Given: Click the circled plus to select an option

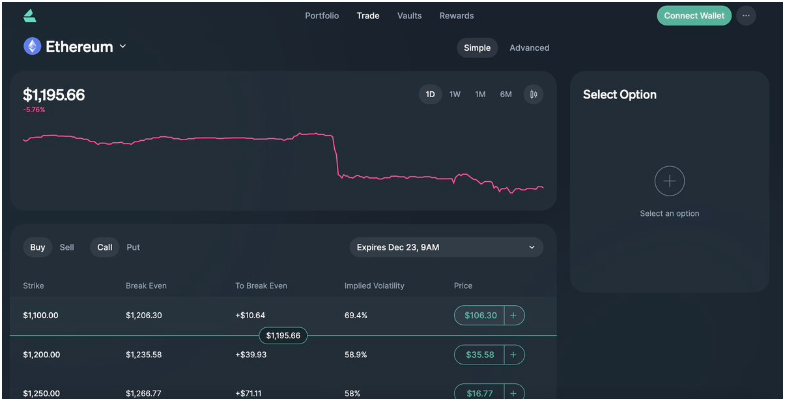Looking at the screenshot, I should click(669, 181).
